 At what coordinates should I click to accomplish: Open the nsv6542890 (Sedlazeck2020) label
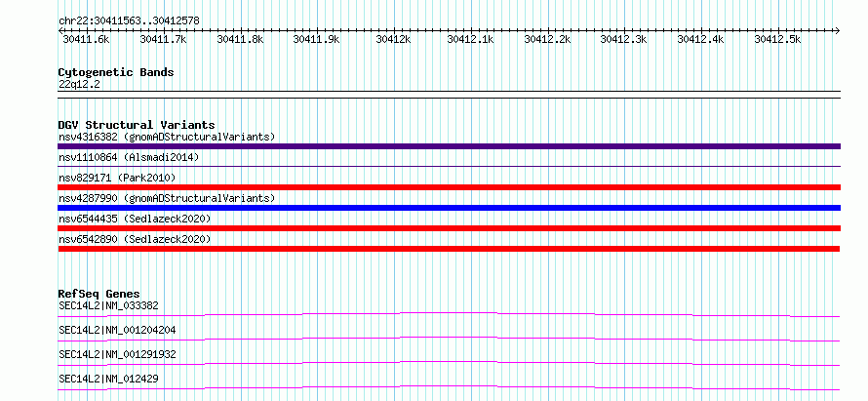pyautogui.click(x=135, y=239)
